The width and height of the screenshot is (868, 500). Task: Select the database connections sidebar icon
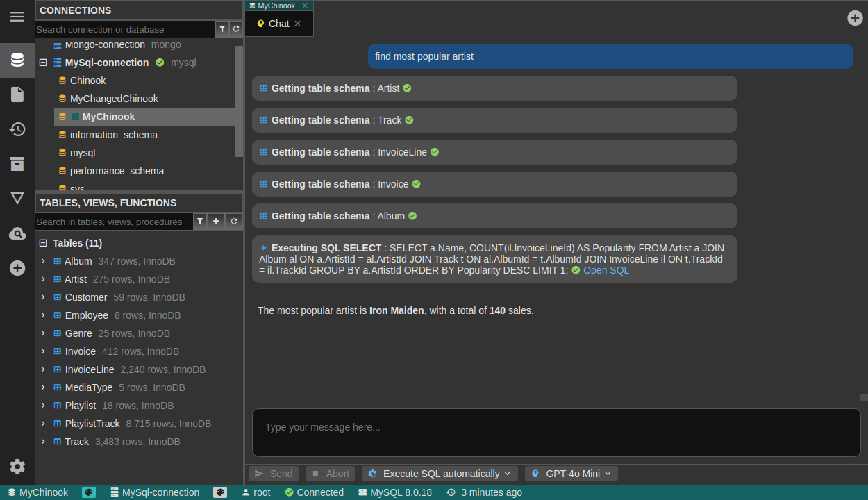[17, 60]
